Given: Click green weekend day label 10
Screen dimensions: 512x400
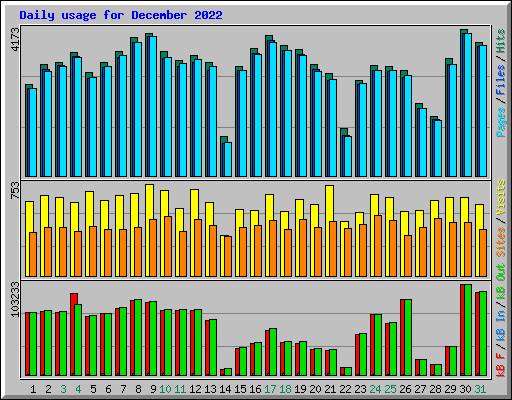Looking at the screenshot, I should pos(165,389).
